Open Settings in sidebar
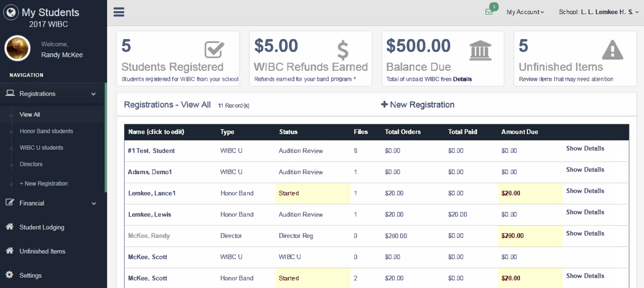 [x=30, y=275]
